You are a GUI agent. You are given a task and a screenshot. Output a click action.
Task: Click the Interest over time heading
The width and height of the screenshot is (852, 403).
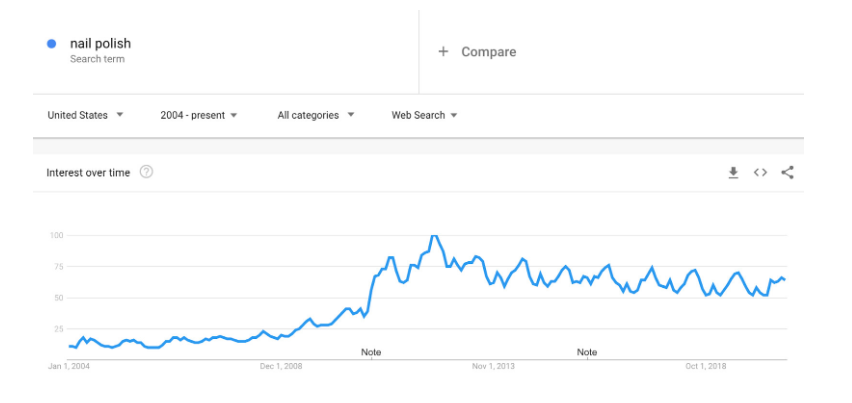pos(88,173)
